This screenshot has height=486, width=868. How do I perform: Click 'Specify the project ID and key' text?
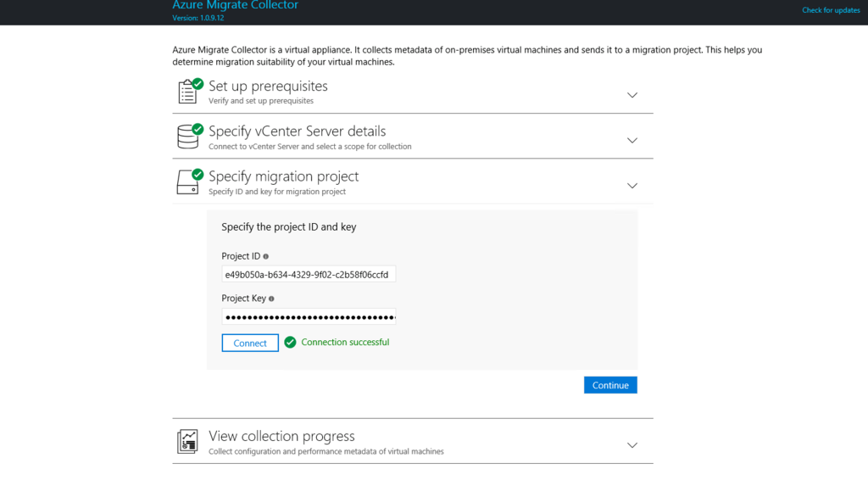pos(289,227)
